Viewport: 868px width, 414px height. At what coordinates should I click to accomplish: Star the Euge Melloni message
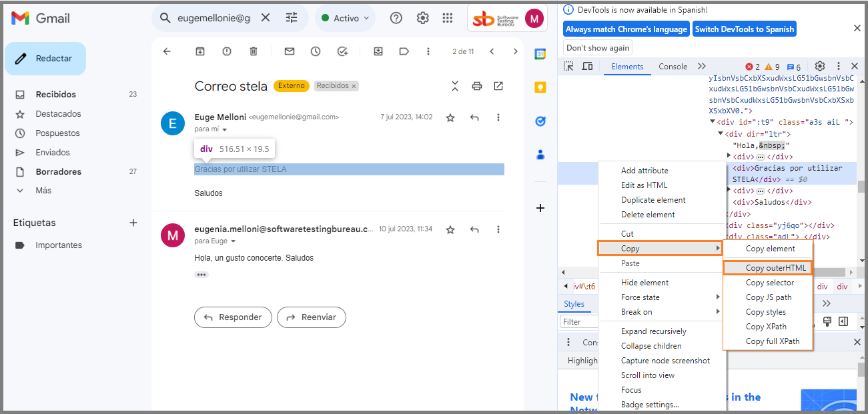click(x=450, y=117)
